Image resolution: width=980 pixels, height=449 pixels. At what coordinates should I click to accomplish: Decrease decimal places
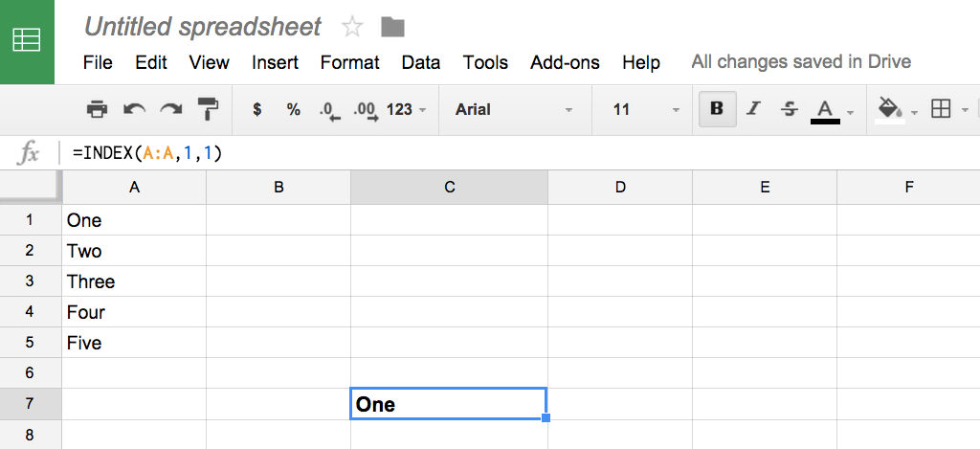click(x=329, y=110)
